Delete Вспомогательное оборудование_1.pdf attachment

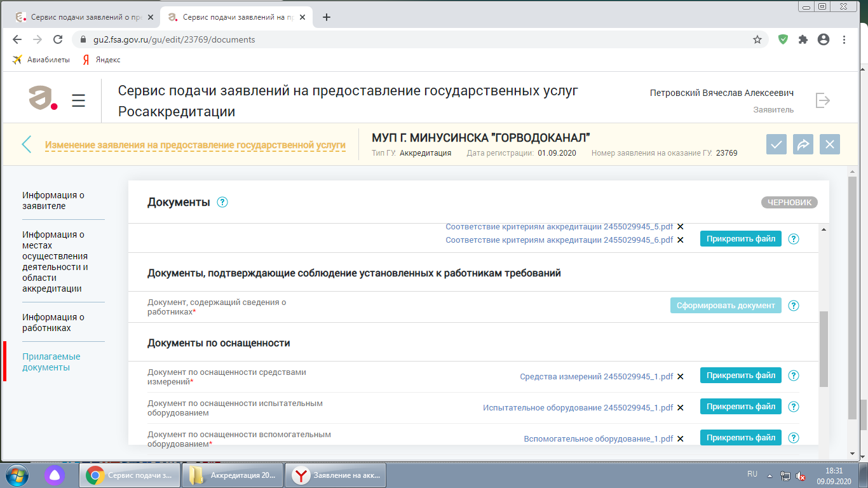point(681,438)
